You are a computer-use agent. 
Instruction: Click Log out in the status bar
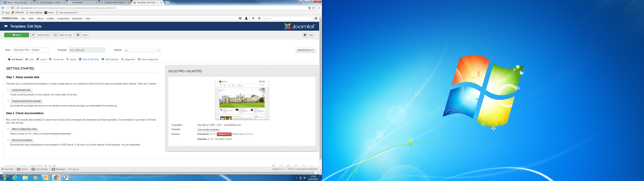coord(74,169)
